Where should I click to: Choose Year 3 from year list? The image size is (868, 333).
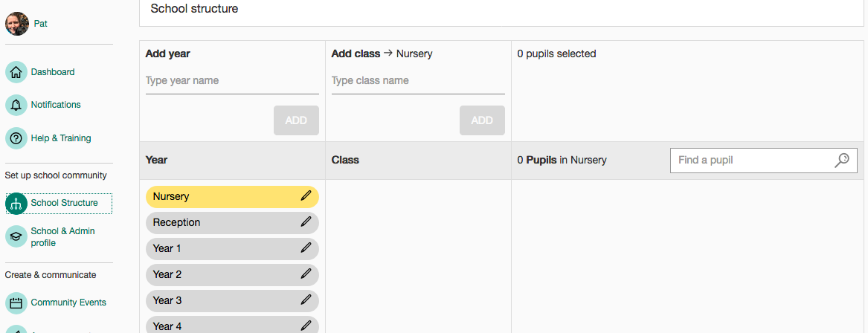167,300
